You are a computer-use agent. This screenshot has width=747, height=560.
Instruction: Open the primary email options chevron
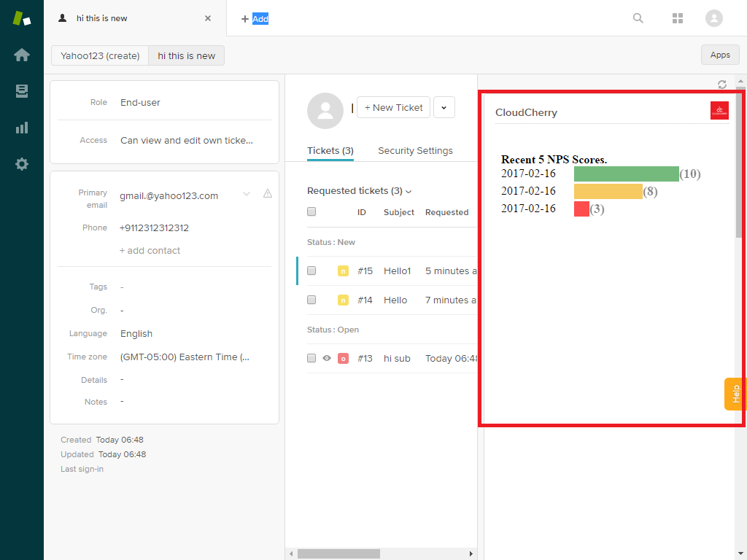(x=247, y=193)
